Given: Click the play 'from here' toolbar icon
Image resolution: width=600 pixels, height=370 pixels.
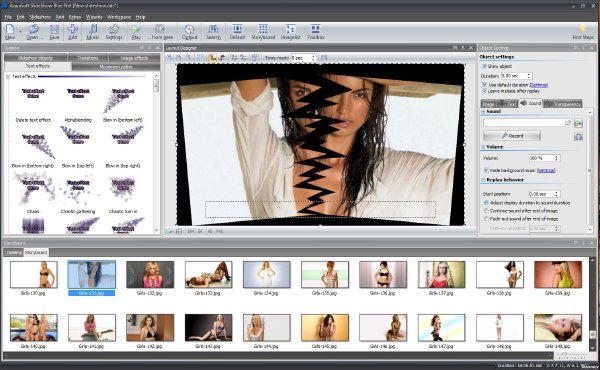Looking at the screenshot, I should [160, 32].
